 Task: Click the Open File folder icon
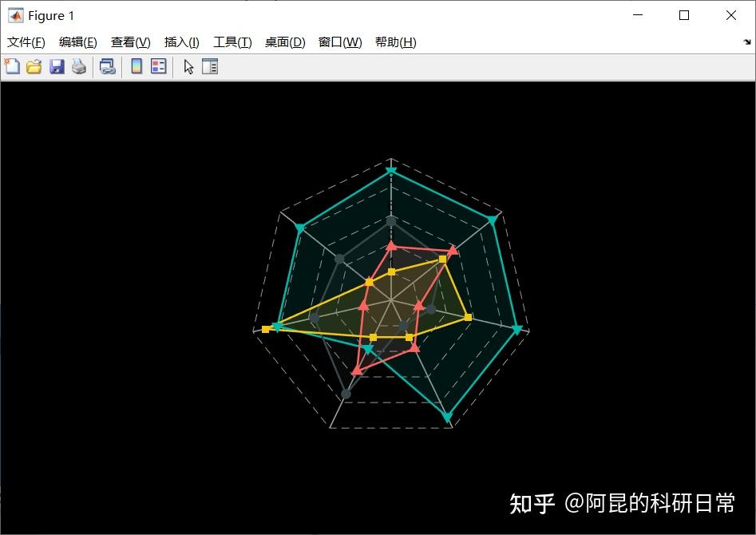(x=34, y=66)
